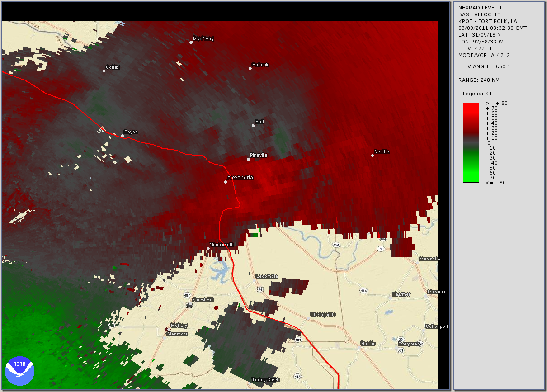Click the RANGE: 248 NM text

pos(479,80)
